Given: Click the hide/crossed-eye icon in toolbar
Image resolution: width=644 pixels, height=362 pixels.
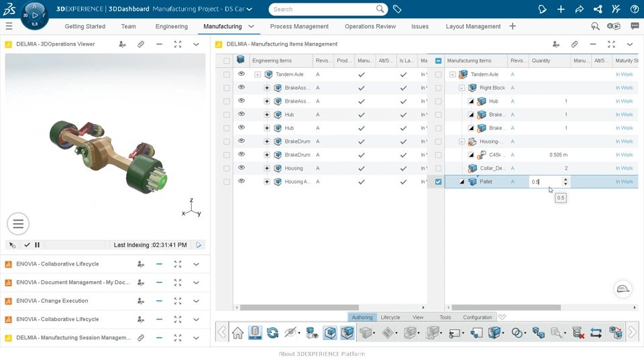Looking at the screenshot, I should click(290, 333).
